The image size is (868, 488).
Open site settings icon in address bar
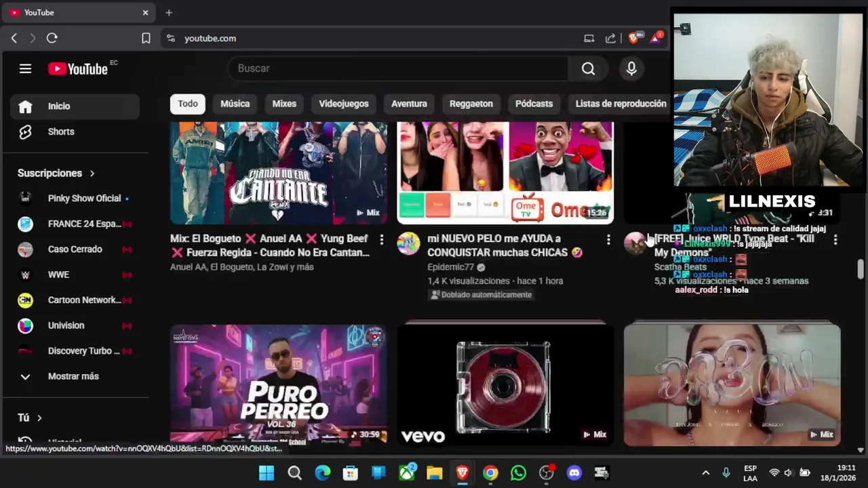coord(171,39)
